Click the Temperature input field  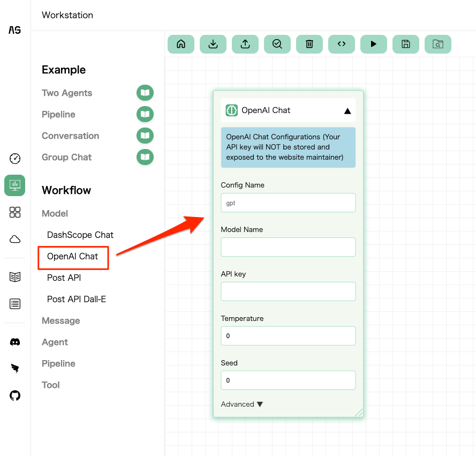click(288, 335)
